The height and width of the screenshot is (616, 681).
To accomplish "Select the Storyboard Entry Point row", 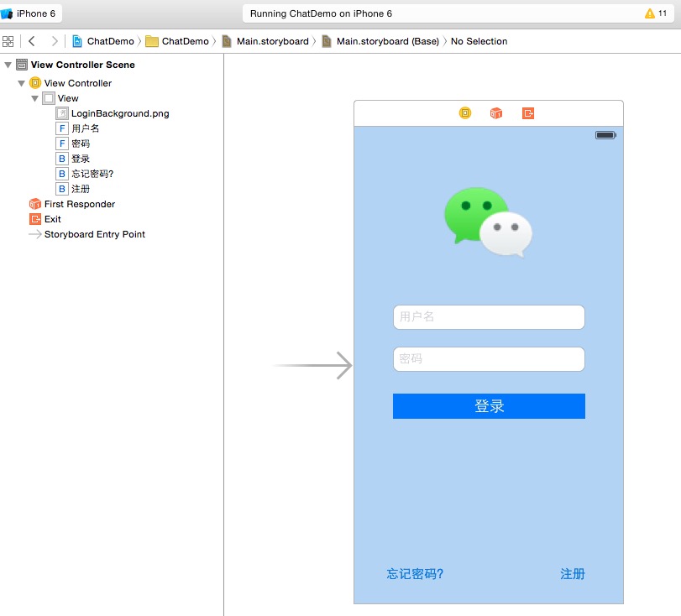I will (x=95, y=234).
